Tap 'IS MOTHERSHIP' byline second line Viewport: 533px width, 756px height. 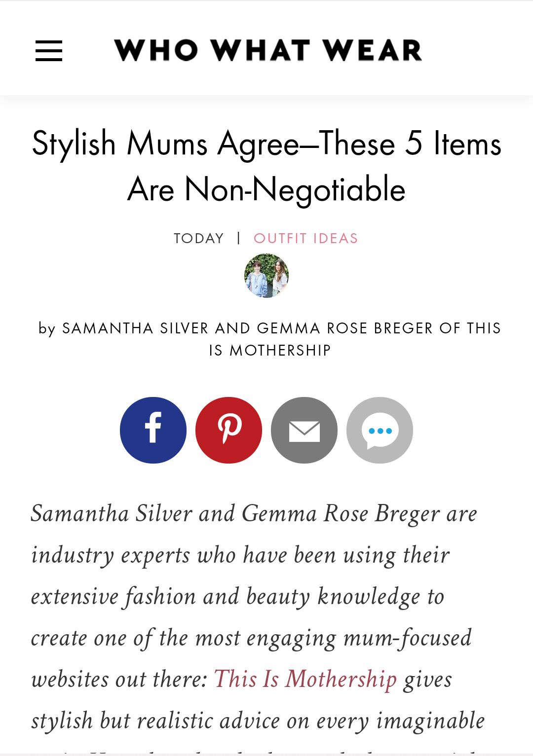(x=269, y=350)
